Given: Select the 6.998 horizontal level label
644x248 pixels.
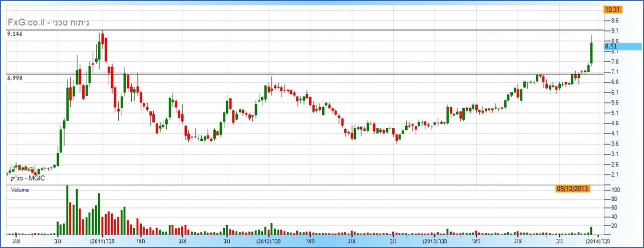Looking at the screenshot, I should pyautogui.click(x=16, y=78).
